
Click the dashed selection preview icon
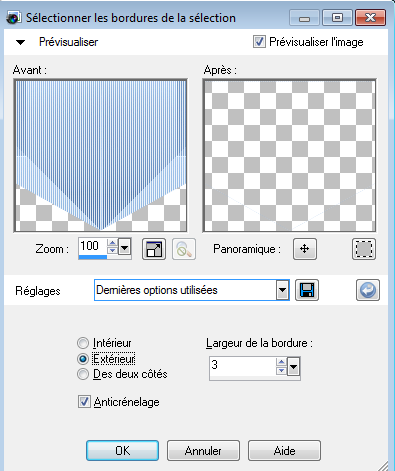364,249
